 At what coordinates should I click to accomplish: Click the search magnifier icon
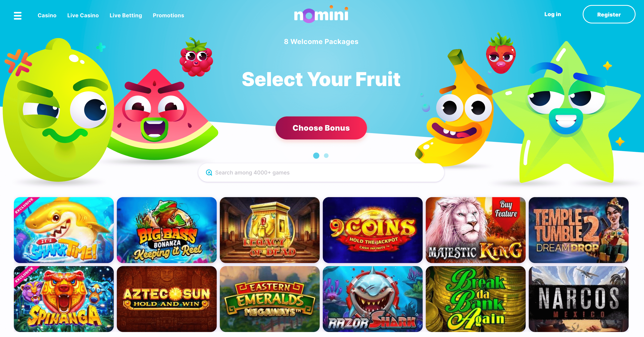pyautogui.click(x=209, y=173)
